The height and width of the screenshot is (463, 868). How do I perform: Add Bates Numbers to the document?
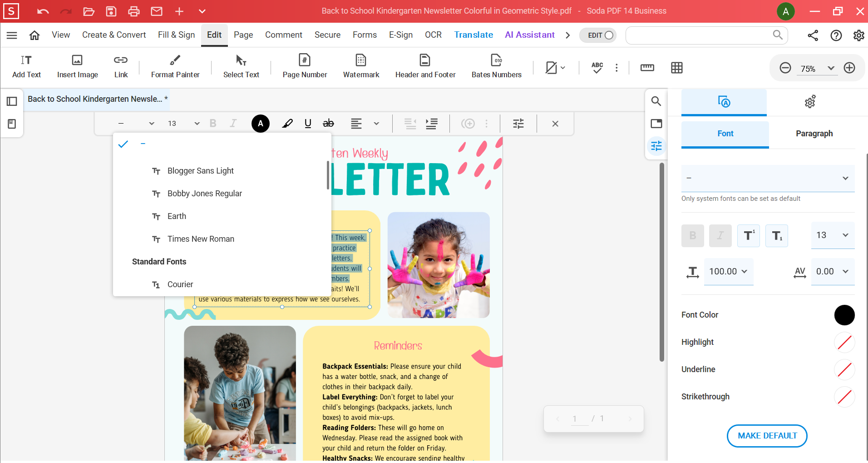pyautogui.click(x=496, y=66)
